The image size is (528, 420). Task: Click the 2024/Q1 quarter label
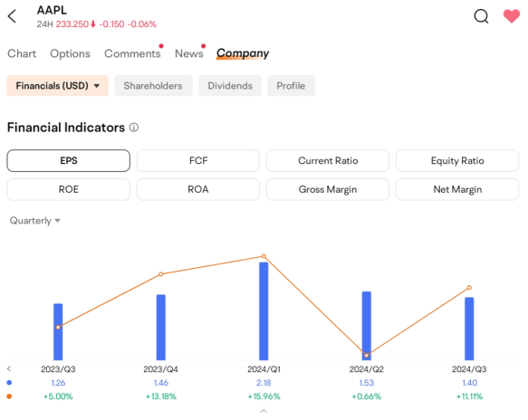pos(264,369)
